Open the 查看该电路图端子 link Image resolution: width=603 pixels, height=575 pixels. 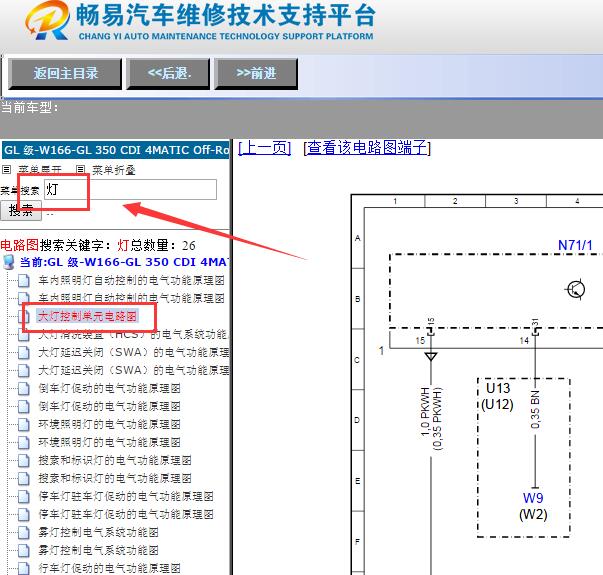coord(367,147)
